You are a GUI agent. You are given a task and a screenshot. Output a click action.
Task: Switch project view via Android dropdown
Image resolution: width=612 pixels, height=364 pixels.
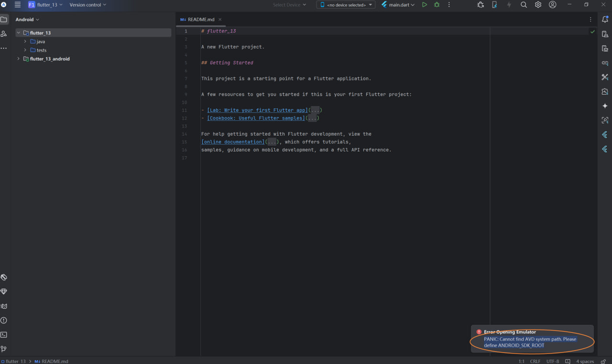click(27, 20)
